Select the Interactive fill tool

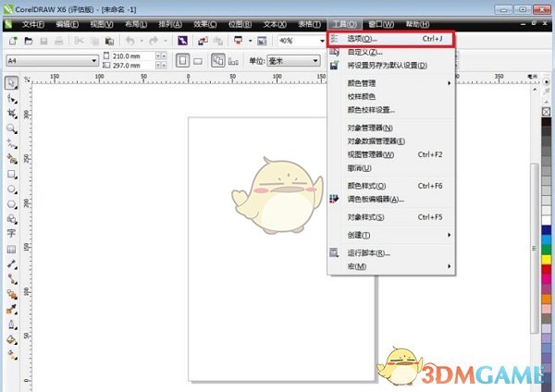(x=12, y=354)
